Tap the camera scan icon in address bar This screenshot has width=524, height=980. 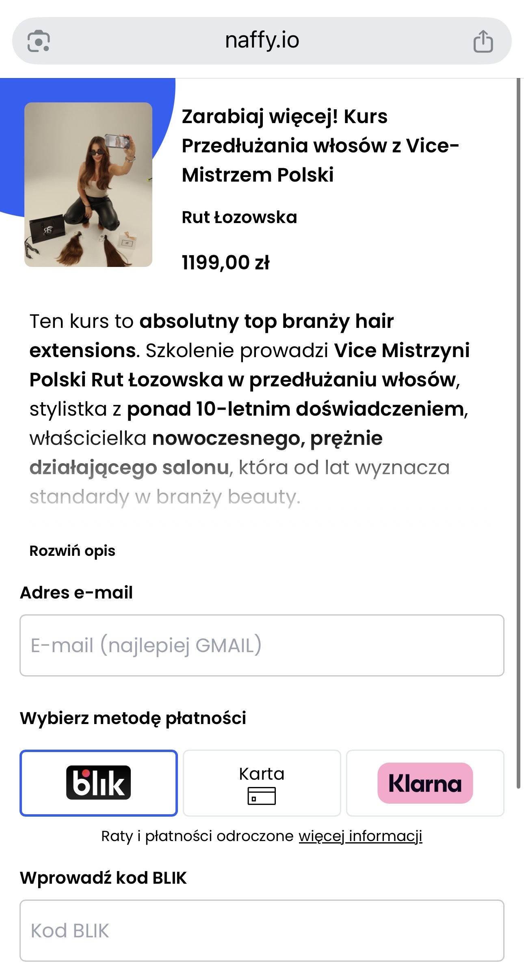click(39, 41)
